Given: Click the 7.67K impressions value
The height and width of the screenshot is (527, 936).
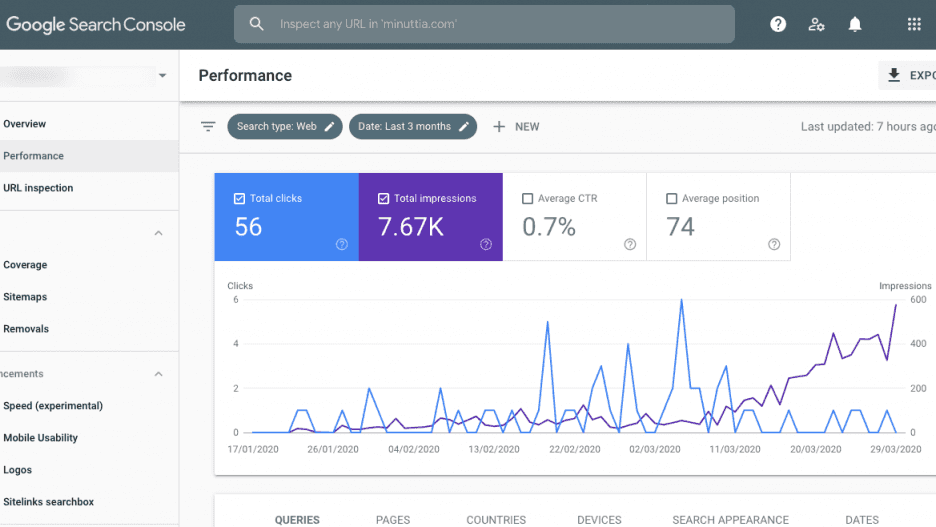Looking at the screenshot, I should click(x=411, y=227).
